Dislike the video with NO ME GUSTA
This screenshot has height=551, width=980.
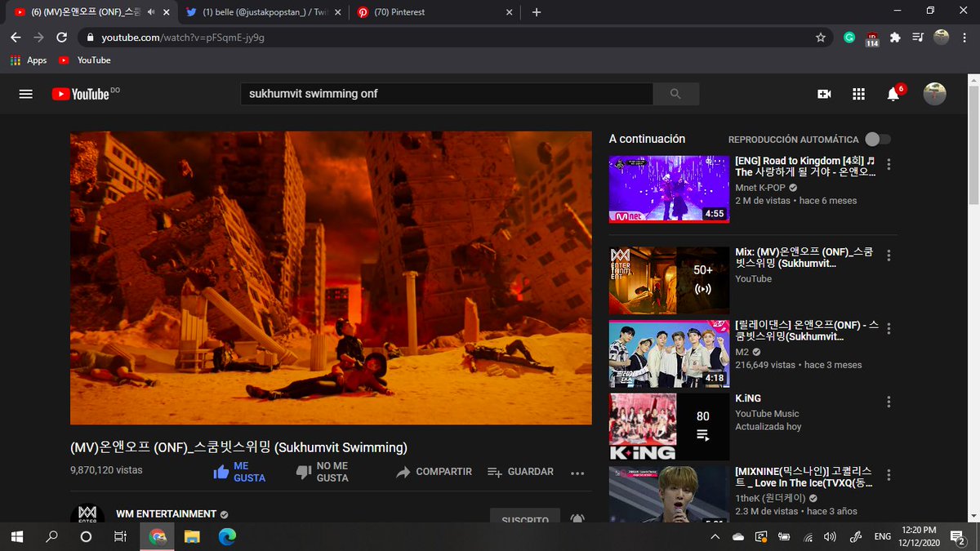point(323,472)
